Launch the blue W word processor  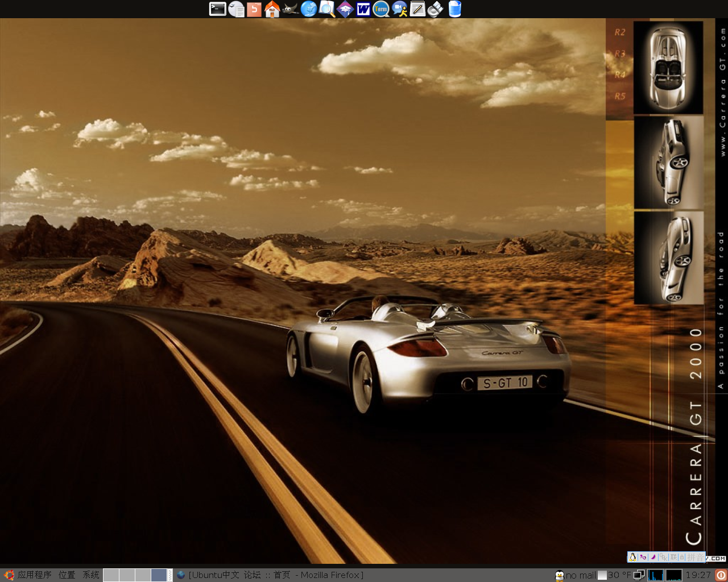point(363,9)
